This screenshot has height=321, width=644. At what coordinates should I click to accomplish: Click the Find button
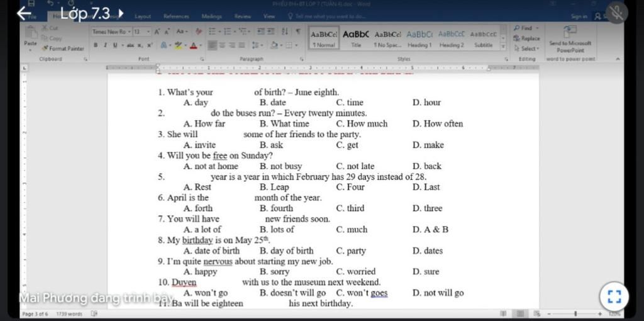(526, 28)
